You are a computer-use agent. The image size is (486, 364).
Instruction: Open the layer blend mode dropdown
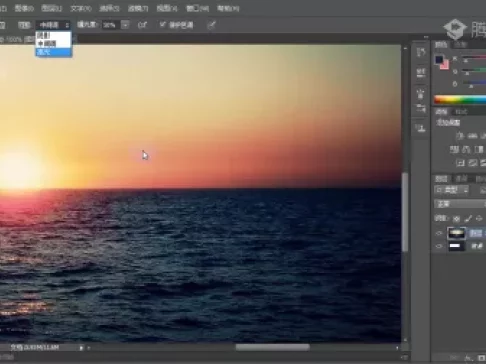click(x=460, y=204)
